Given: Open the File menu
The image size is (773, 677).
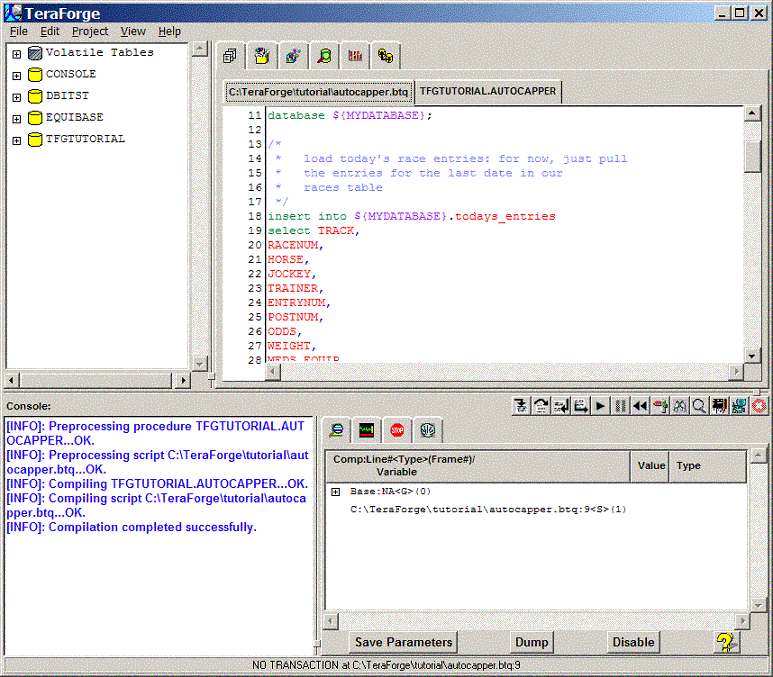Looking at the screenshot, I should pyautogui.click(x=19, y=32).
